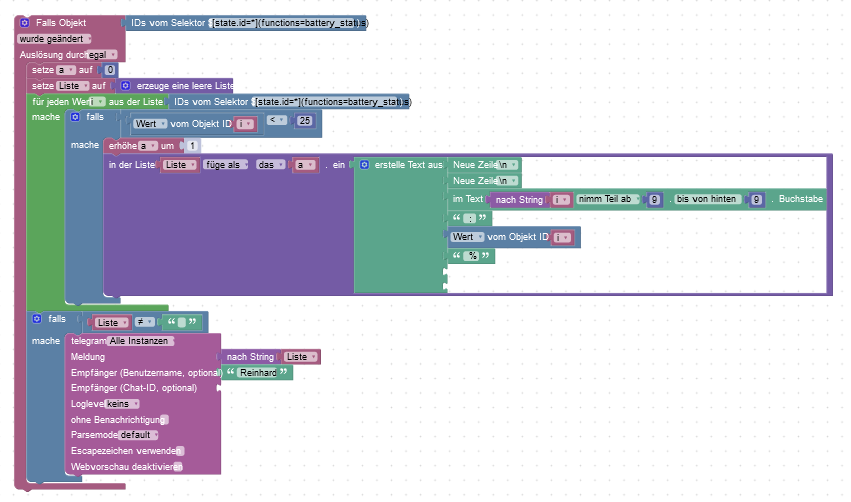The height and width of the screenshot is (502, 851).
Task: Edit the 9 after bis von hinten
Action: 755,200
